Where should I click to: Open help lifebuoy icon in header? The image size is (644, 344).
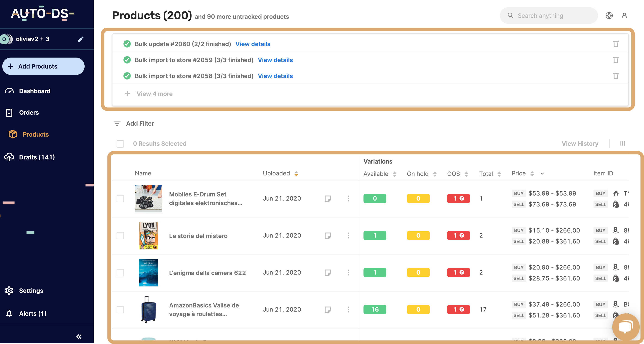[x=609, y=16]
